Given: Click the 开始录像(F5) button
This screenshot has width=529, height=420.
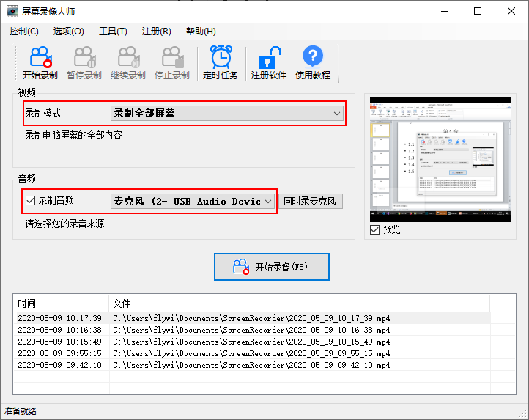Looking at the screenshot, I should coord(272,267).
